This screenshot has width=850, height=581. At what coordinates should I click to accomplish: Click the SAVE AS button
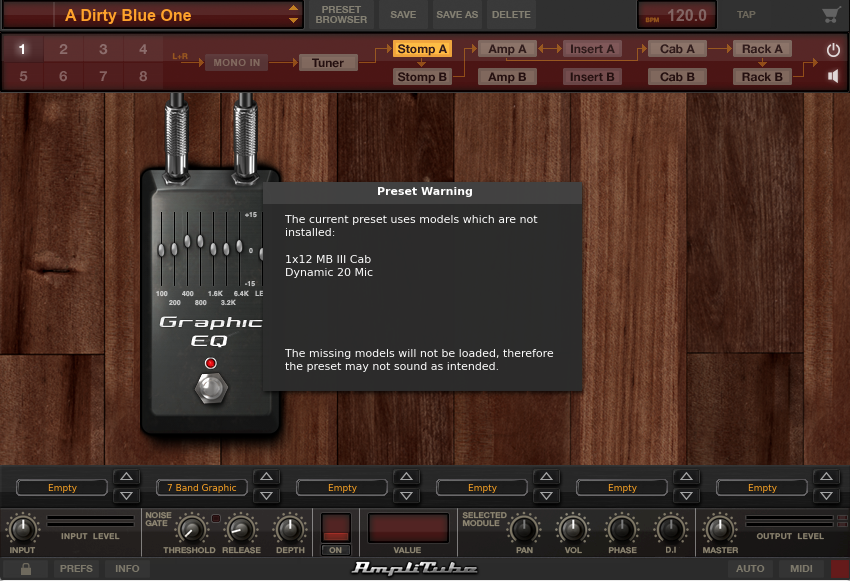pos(457,15)
